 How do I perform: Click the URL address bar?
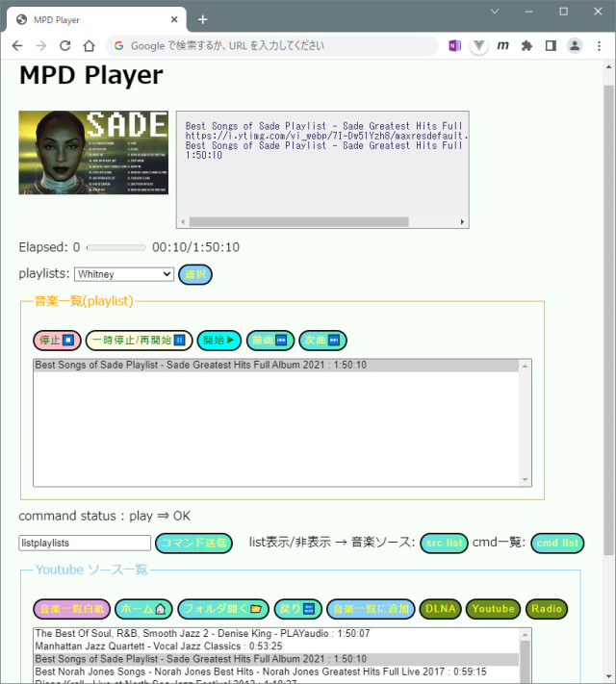271,46
